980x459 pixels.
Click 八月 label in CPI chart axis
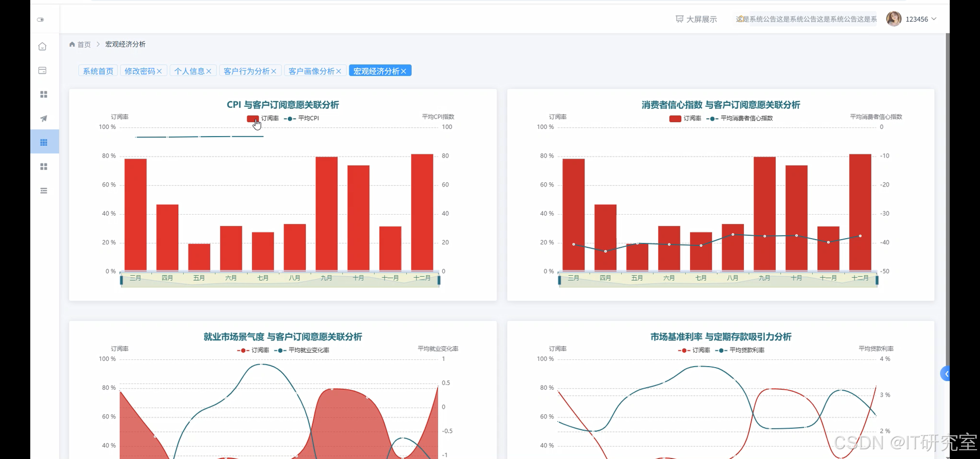pyautogui.click(x=295, y=278)
